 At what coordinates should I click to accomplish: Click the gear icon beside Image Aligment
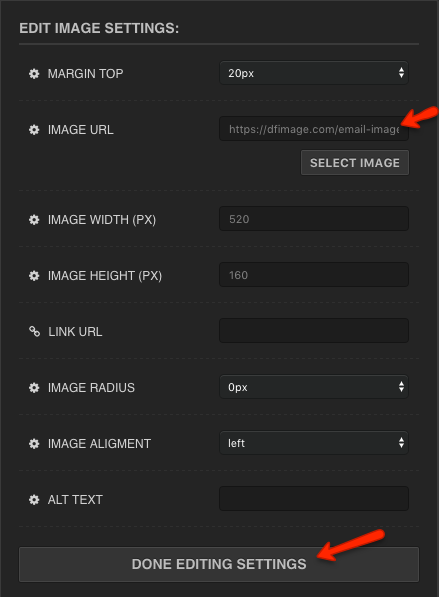coord(34,444)
